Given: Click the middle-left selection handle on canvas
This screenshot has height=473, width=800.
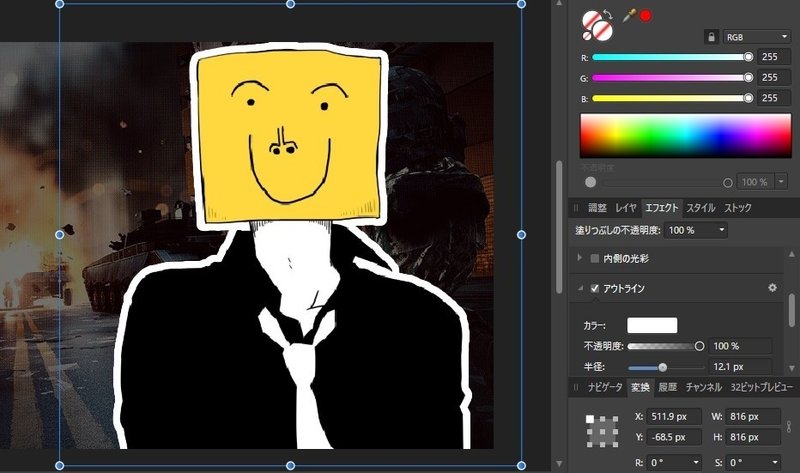Looking at the screenshot, I should point(60,235).
